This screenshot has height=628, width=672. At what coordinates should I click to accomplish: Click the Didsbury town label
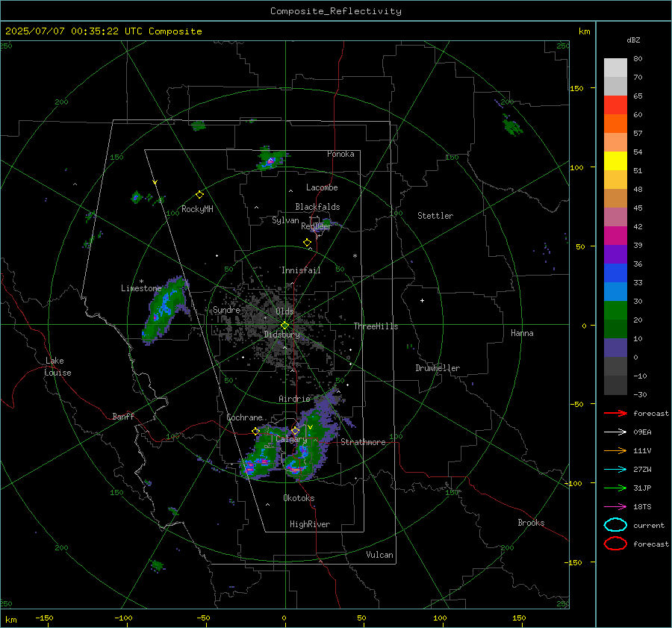(281, 335)
